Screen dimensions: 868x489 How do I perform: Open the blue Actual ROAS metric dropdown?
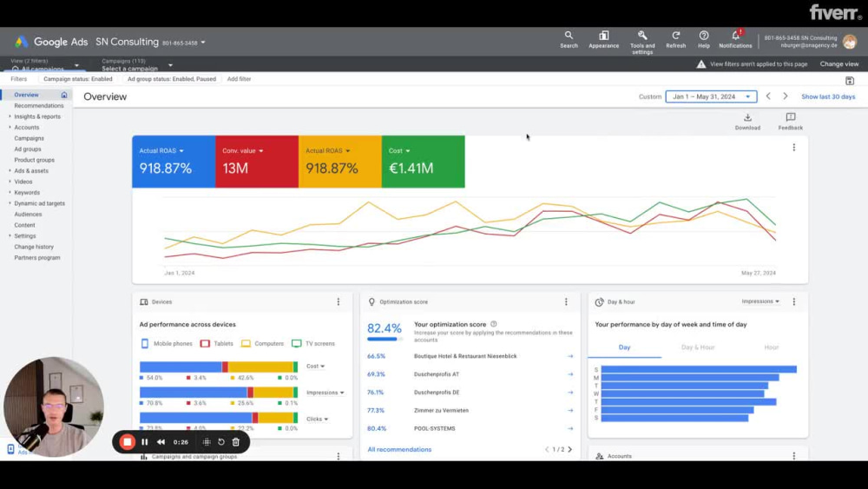click(x=161, y=150)
